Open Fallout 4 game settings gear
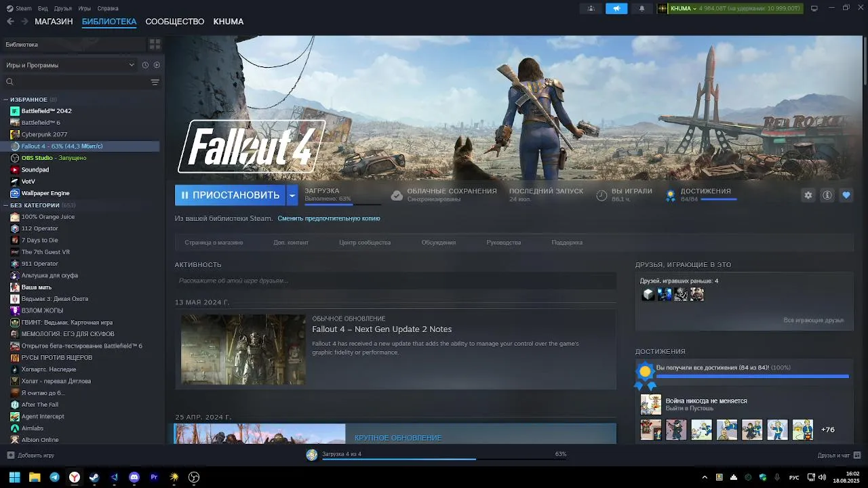Viewport: 868px width, 488px height. (808, 195)
